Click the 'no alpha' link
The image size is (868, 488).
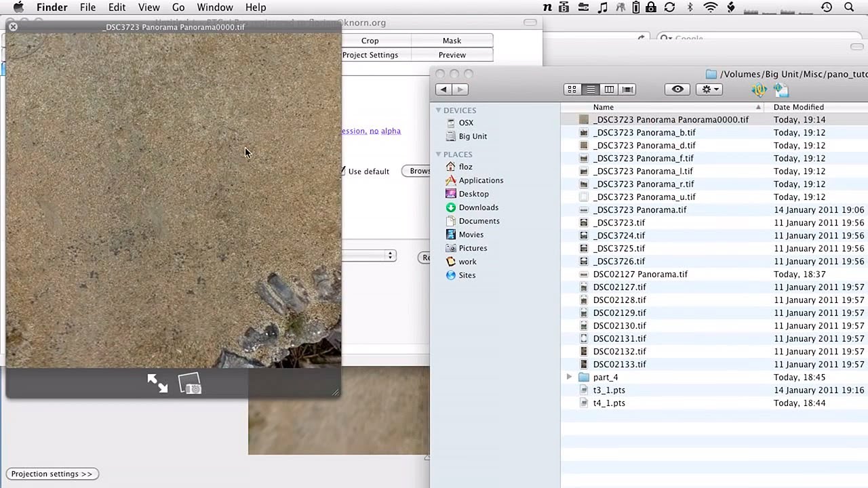[x=384, y=131]
